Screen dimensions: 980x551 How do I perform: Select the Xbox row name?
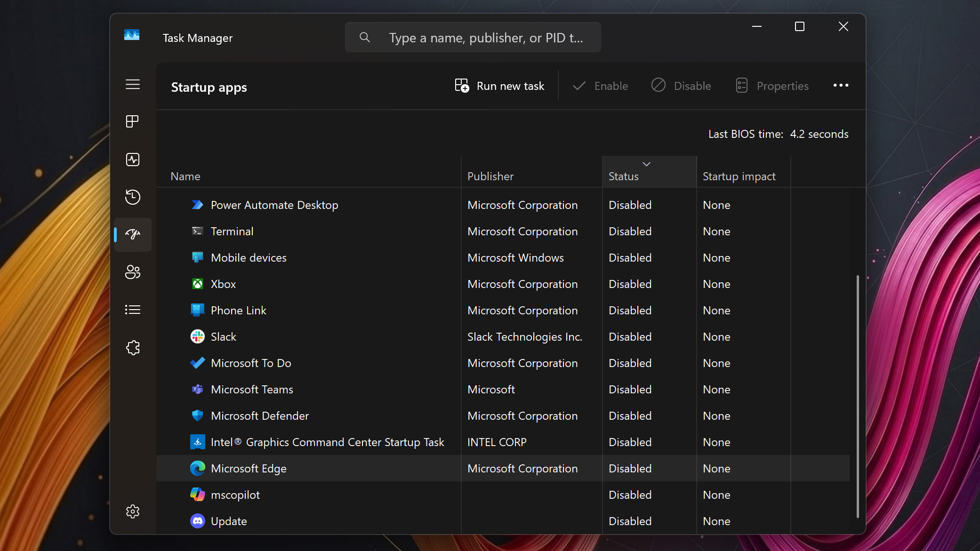tap(223, 284)
